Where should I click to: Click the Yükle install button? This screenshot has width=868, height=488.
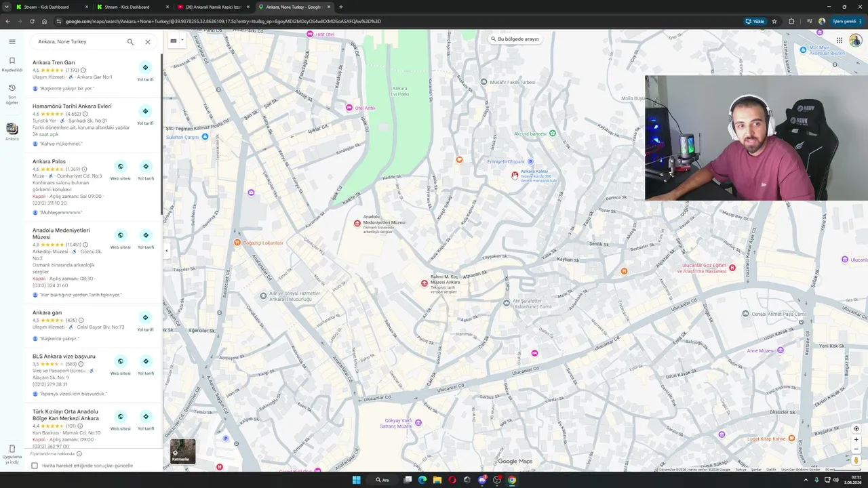point(755,21)
